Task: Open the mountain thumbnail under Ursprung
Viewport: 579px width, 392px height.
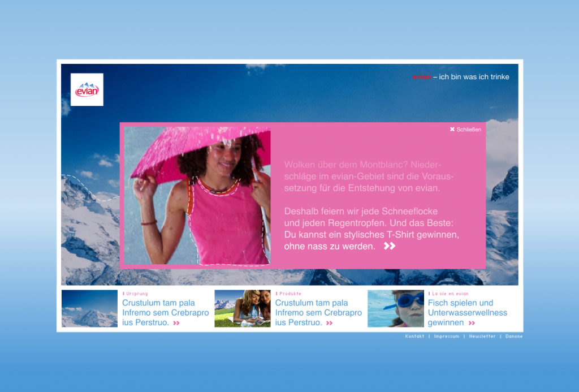Action: click(89, 308)
